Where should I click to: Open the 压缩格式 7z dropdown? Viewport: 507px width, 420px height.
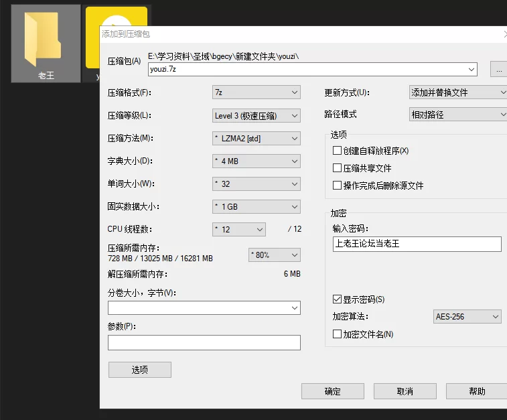[x=257, y=92]
